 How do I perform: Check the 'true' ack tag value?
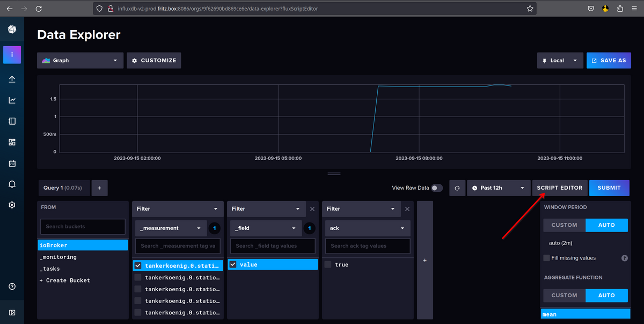(x=328, y=264)
